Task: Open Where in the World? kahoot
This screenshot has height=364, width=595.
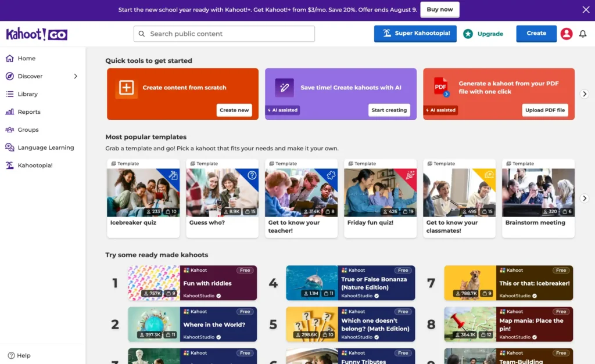Action: (x=192, y=324)
